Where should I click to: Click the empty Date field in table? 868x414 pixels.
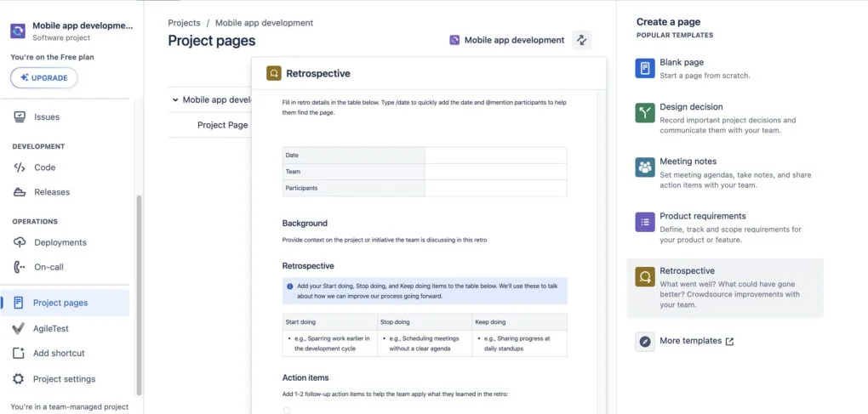[495, 156]
